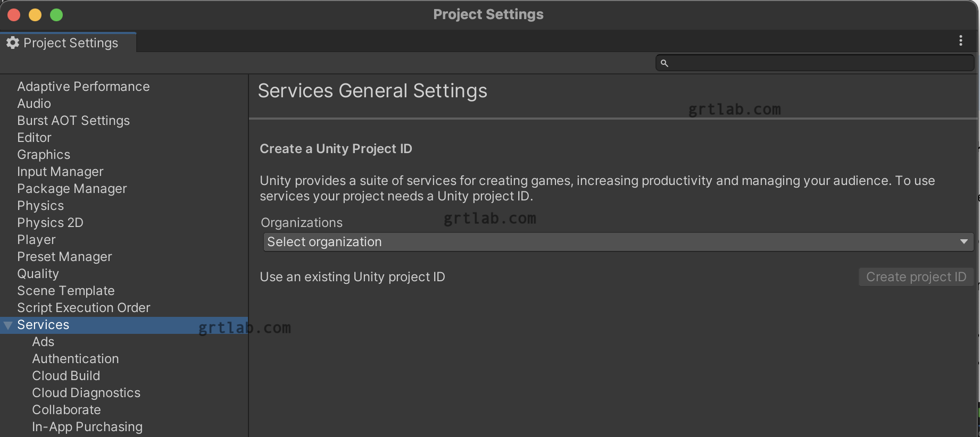Open the Input Manager settings
The image size is (980, 437).
[x=60, y=171]
